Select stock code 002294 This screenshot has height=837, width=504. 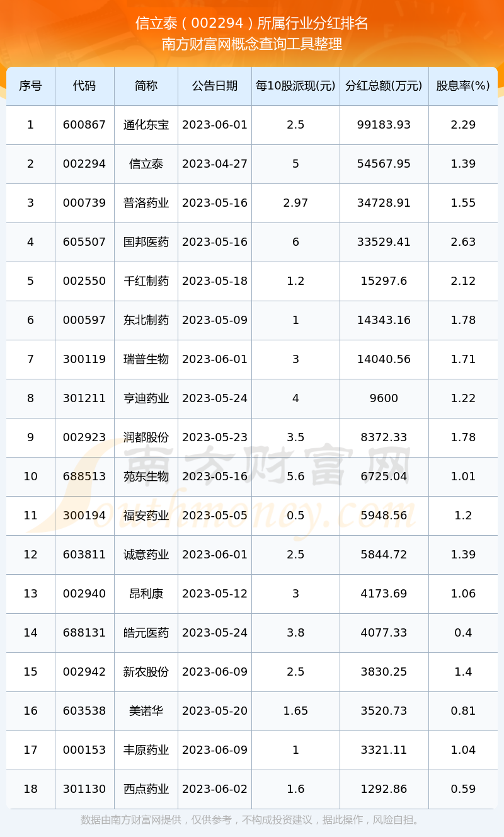pyautogui.click(x=84, y=164)
